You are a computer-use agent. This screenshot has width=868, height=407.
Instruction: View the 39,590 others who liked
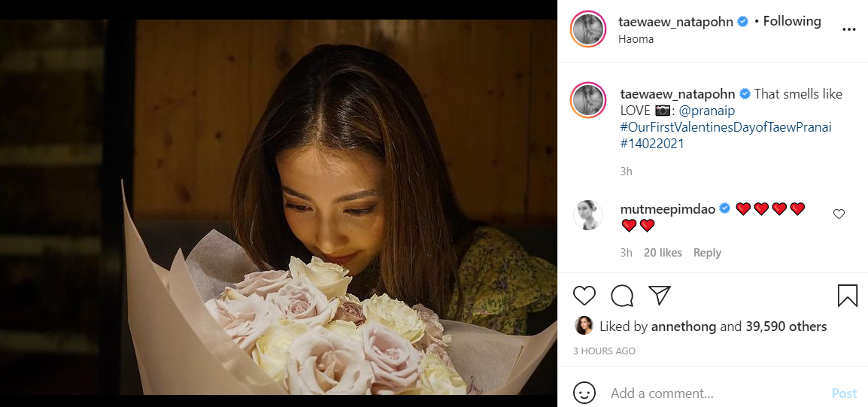[x=786, y=327]
